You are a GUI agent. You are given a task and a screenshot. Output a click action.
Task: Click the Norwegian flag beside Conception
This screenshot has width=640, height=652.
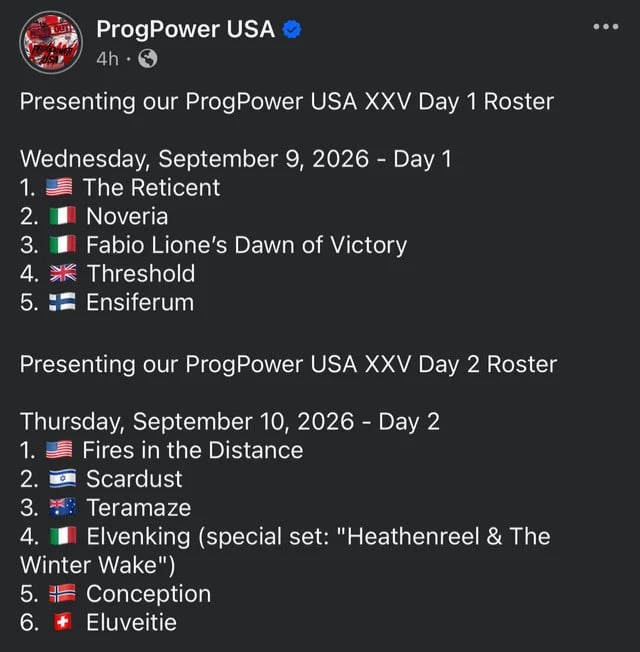coord(63,595)
